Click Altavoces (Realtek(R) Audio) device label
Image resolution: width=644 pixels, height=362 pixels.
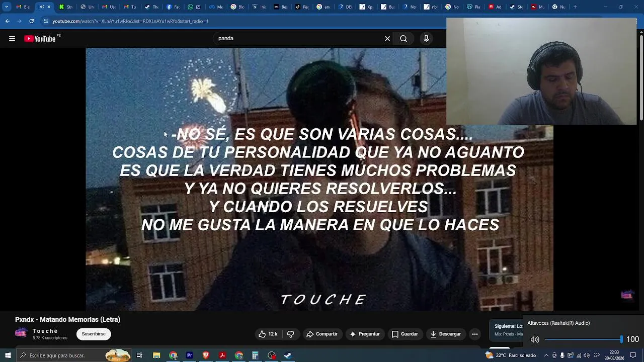558,323
